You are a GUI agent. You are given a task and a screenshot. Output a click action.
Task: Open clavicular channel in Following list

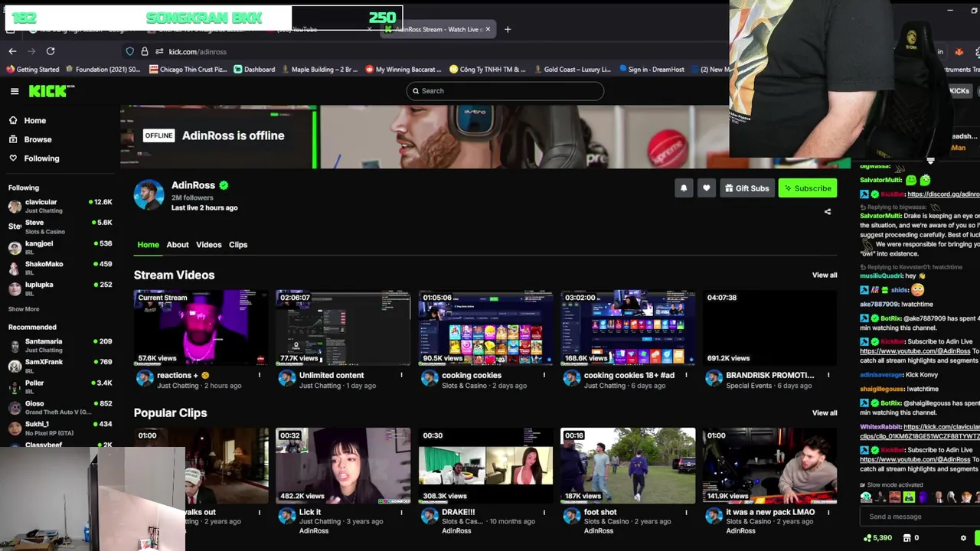pos(60,206)
